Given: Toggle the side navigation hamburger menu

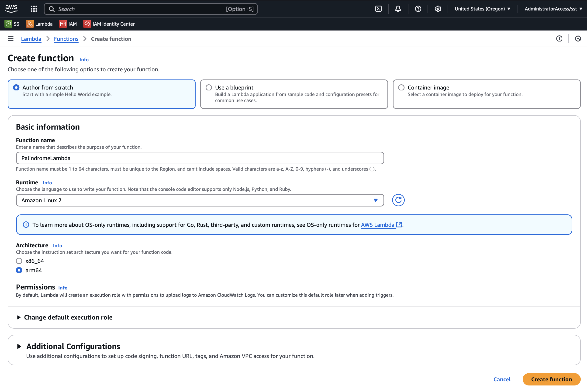Looking at the screenshot, I should (x=10, y=39).
